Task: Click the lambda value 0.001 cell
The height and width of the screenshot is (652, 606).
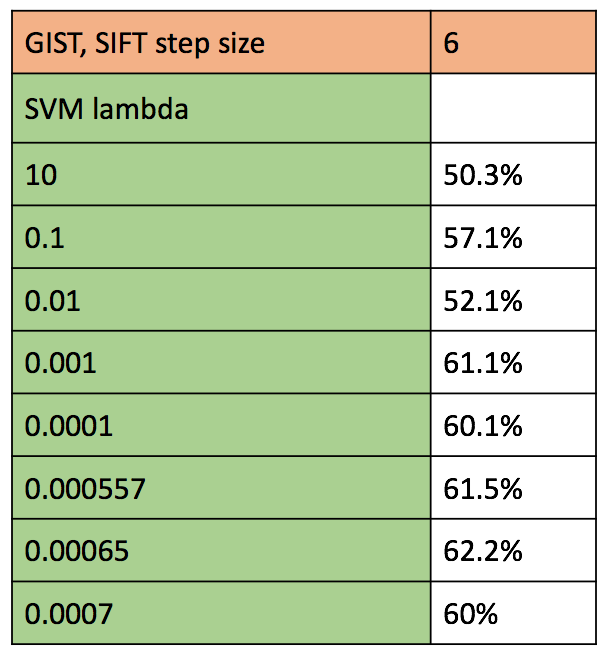Action: (x=221, y=362)
